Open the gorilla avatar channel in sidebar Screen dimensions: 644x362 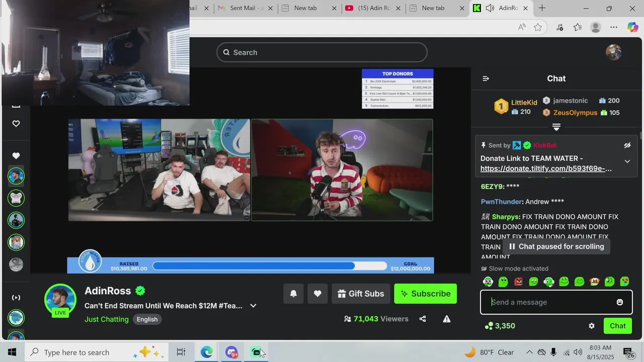[16, 198]
